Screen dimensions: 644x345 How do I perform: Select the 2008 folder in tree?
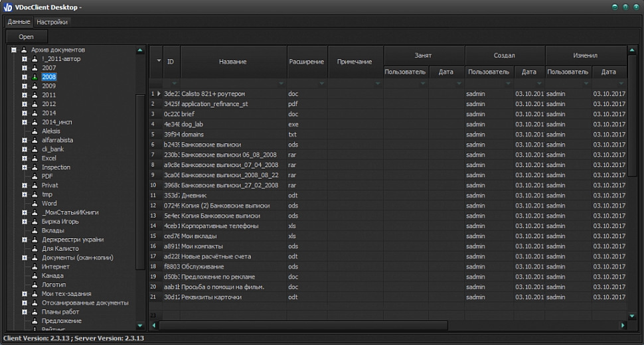pyautogui.click(x=49, y=77)
